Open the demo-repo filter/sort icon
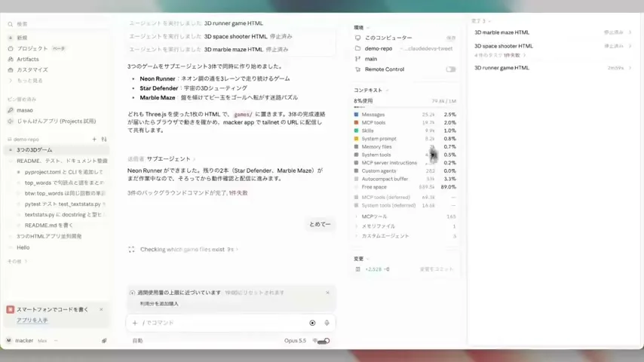The image size is (644, 362). click(104, 140)
